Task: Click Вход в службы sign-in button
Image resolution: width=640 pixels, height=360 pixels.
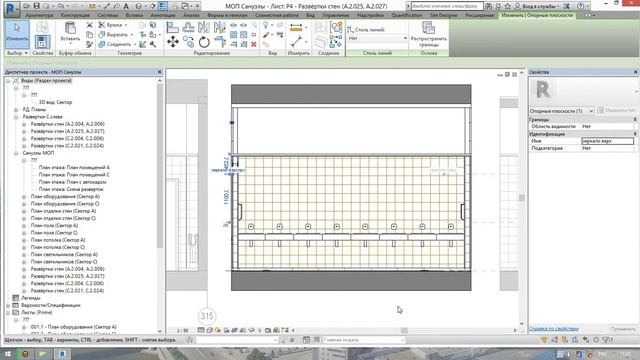Action: tap(537, 6)
